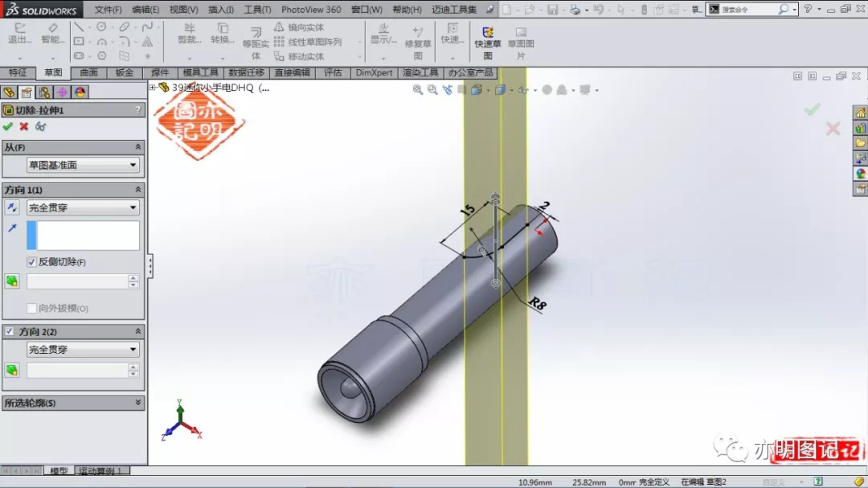
Task: Click the help icon on 切除-拉伸1 header
Action: (x=138, y=110)
